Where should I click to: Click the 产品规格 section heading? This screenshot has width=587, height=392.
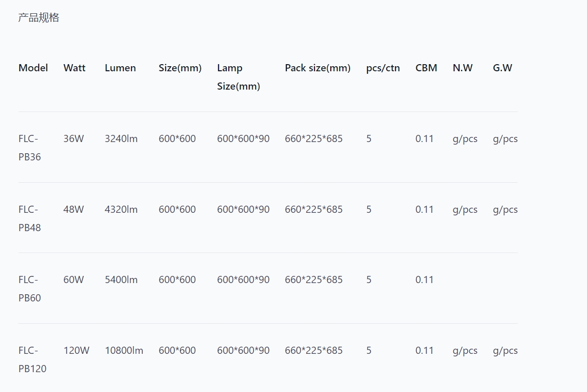39,18
